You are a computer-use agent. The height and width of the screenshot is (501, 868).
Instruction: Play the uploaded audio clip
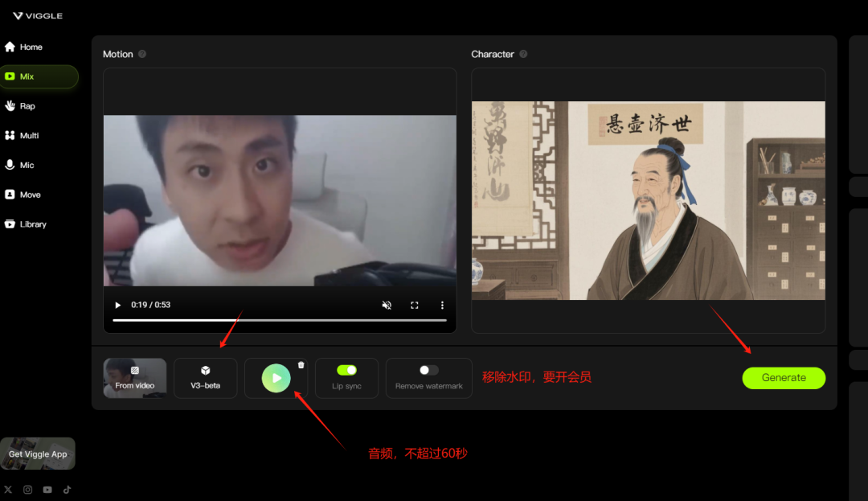click(x=276, y=378)
